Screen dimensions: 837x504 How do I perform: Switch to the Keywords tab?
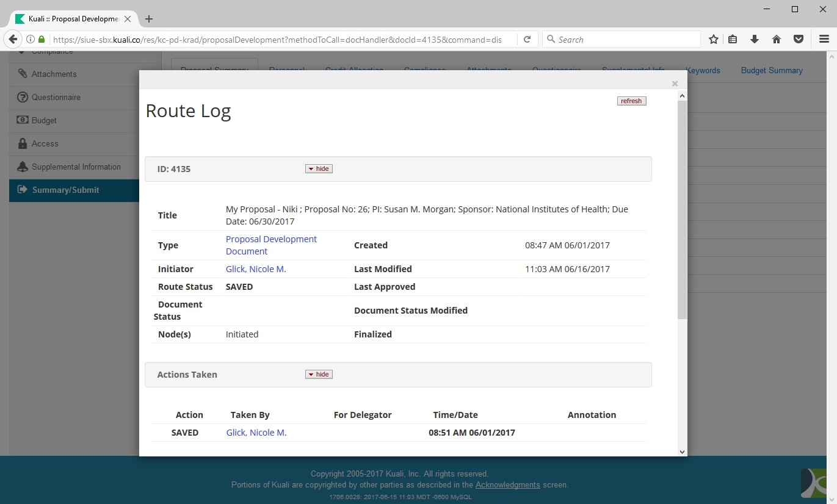pyautogui.click(x=703, y=71)
